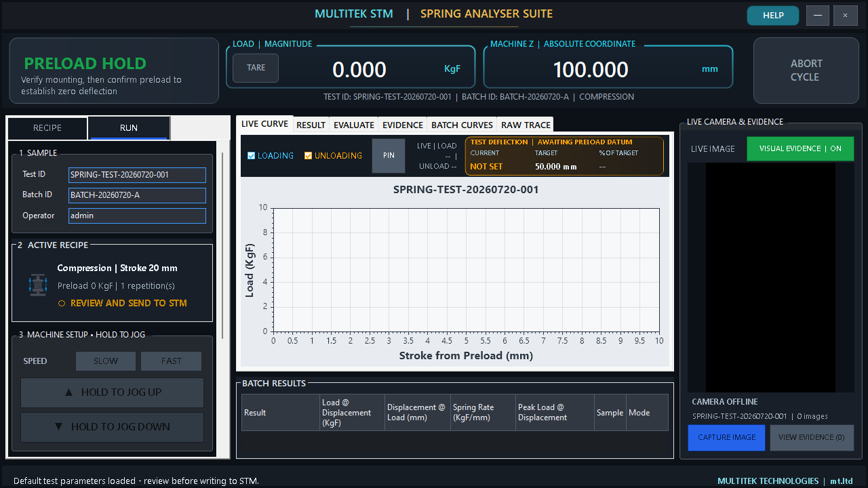Click the Sample column header

610,413
